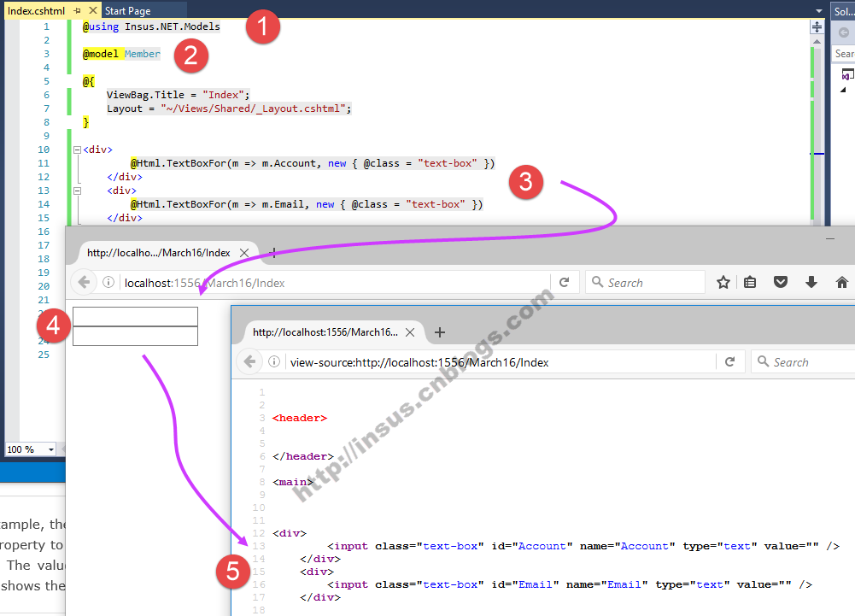Click the localhost:1556/March16/Index address bar
Viewport: 855px width, 616px height.
click(x=332, y=283)
